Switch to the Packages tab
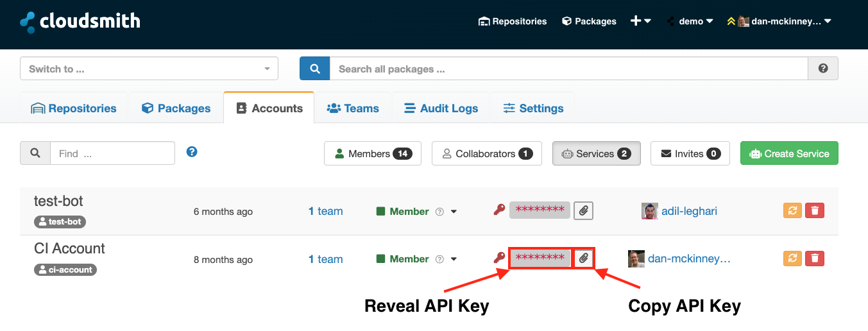868x331 pixels. (x=176, y=108)
